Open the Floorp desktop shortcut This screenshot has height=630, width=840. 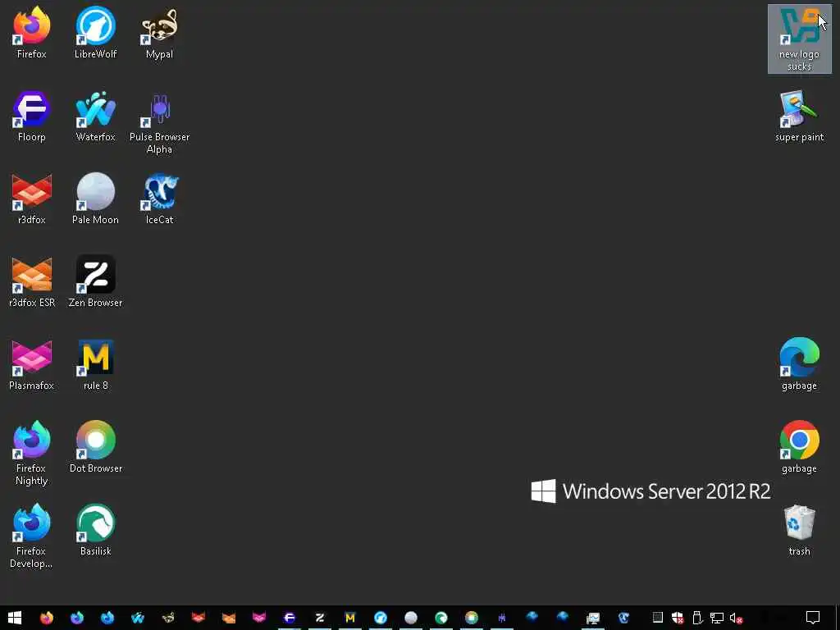click(x=32, y=115)
